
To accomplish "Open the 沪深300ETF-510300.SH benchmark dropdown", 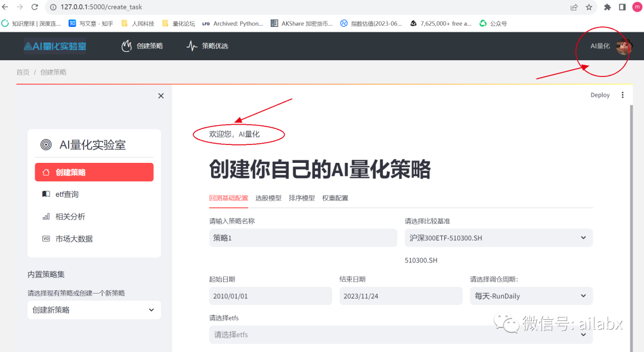I will [x=499, y=237].
